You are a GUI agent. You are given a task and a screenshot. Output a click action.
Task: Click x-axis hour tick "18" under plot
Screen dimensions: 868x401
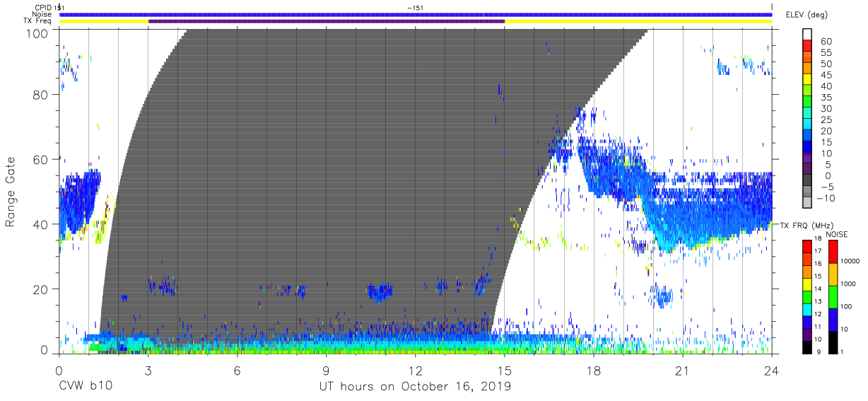(594, 370)
